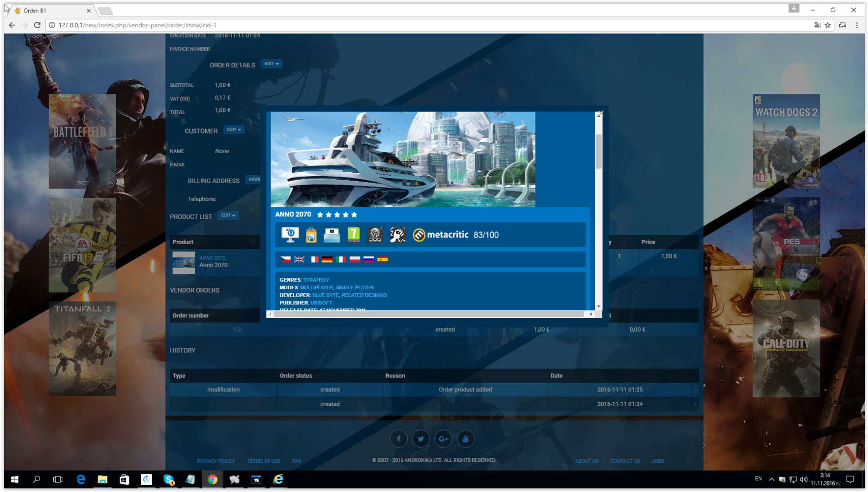Open the YouTube channel from footer
This screenshot has width=868, height=492.
[x=465, y=439]
